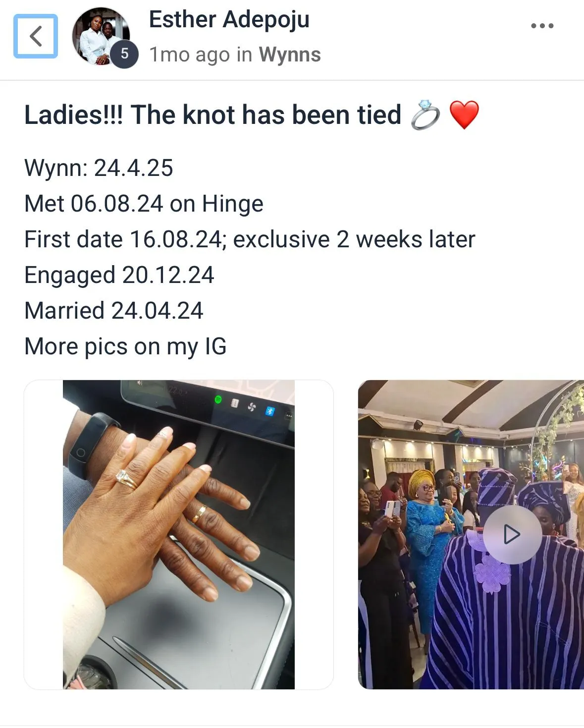The width and height of the screenshot is (584, 728).
Task: Play the wedding video clip
Action: pos(512,534)
